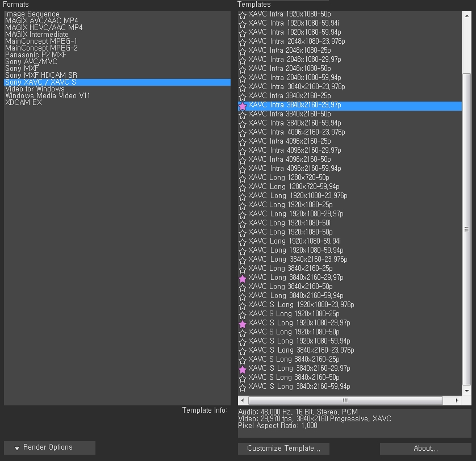
Task: Unstar the XAVC Intra 3840x2160-29,97p favorite
Action: click(242, 106)
